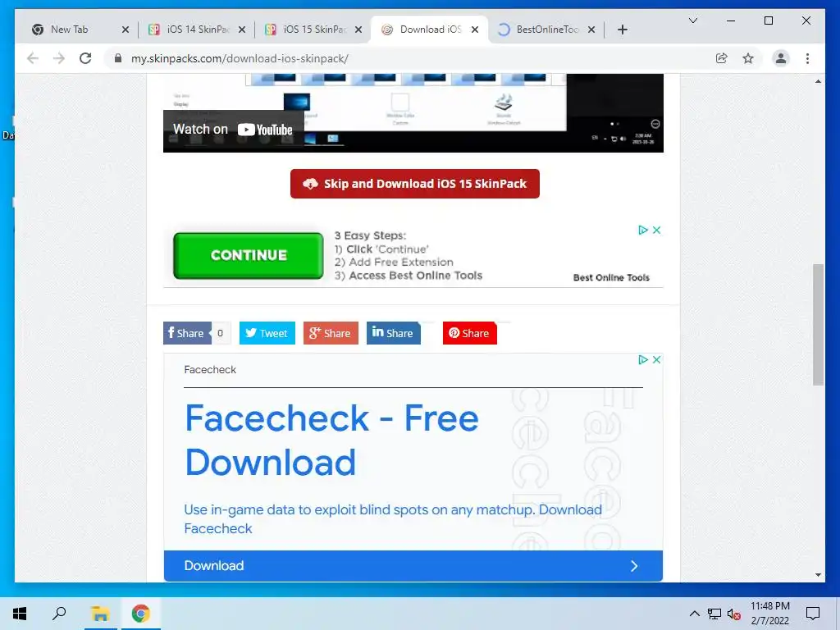Switch to the BestOnlineTools tab

click(x=547, y=30)
